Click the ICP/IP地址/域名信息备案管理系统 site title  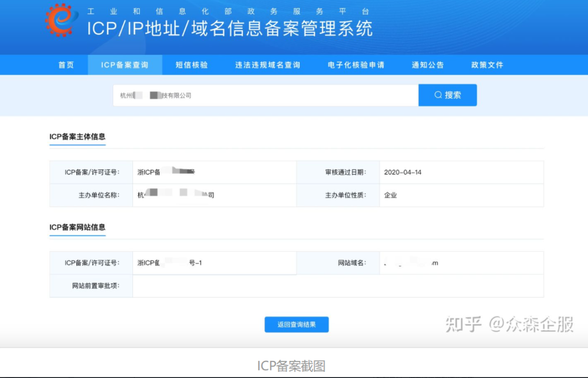[x=230, y=29]
